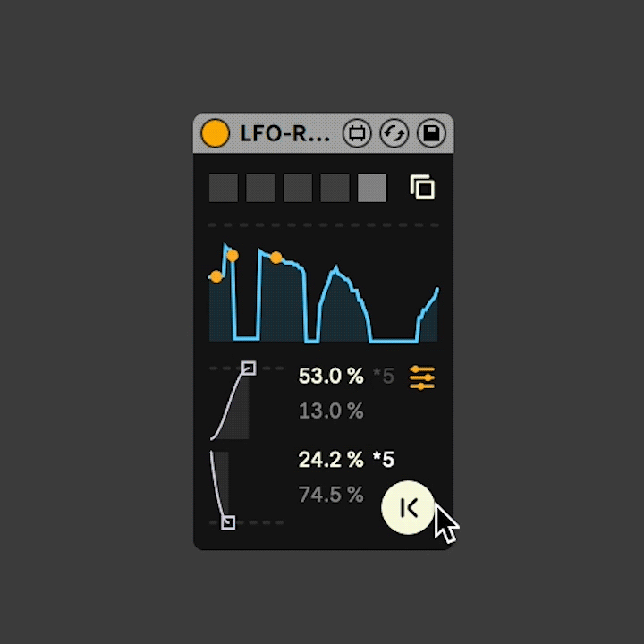Click the save preset floppy disk icon

click(x=431, y=133)
